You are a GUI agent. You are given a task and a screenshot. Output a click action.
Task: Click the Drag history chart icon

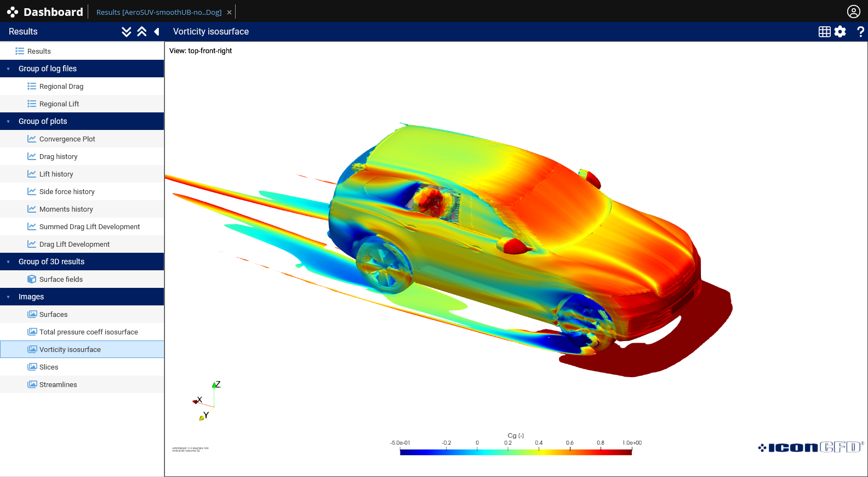(32, 156)
